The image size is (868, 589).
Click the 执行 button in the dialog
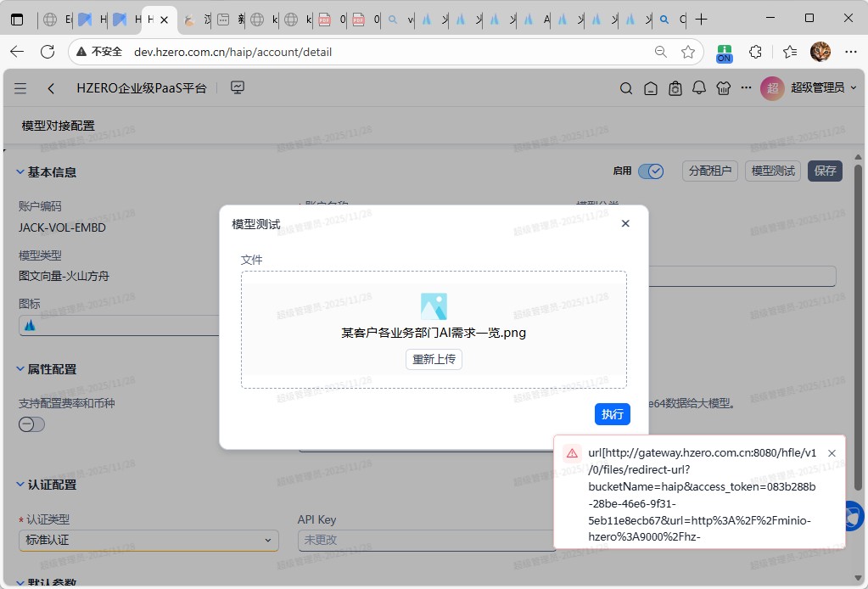tap(612, 414)
